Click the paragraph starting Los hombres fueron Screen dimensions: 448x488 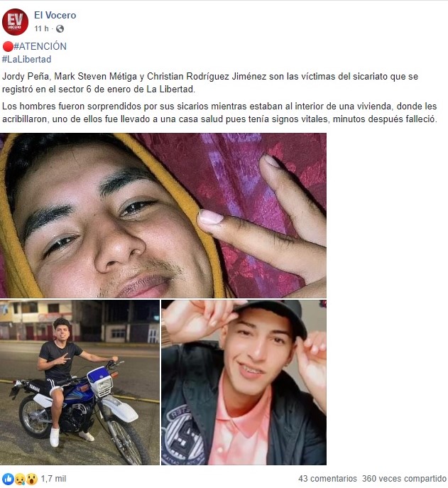click(x=219, y=113)
